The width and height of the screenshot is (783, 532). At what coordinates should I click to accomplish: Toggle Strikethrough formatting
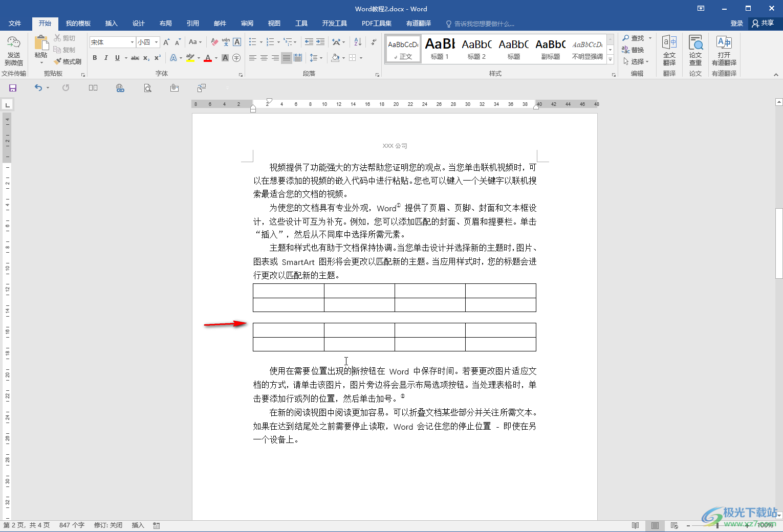[x=135, y=58]
